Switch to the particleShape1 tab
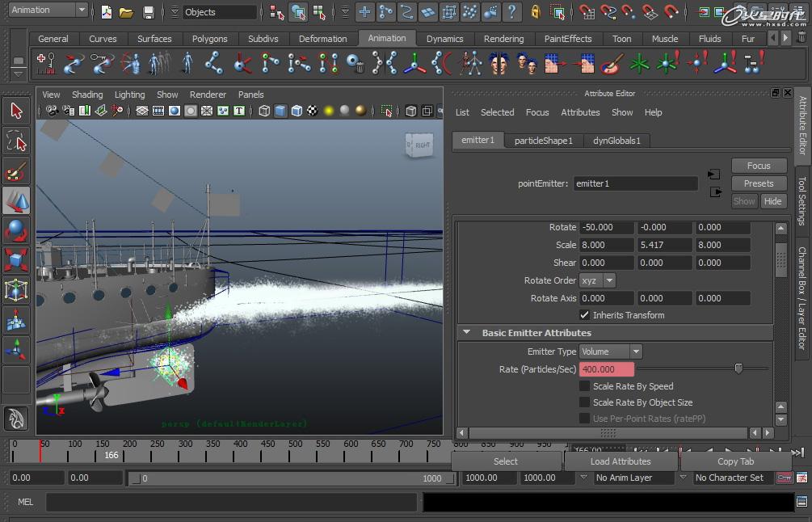The image size is (812, 522). [x=543, y=141]
